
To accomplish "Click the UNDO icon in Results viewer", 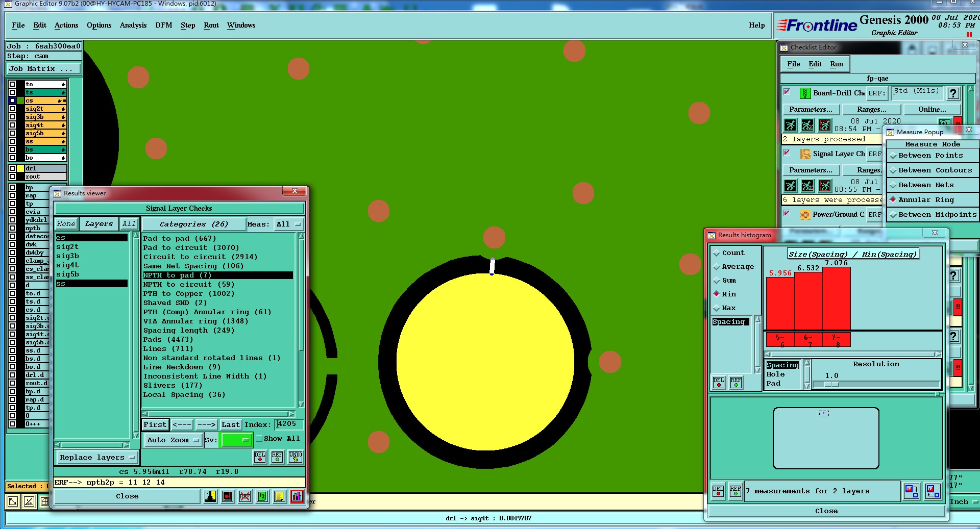I will pyautogui.click(x=296, y=457).
